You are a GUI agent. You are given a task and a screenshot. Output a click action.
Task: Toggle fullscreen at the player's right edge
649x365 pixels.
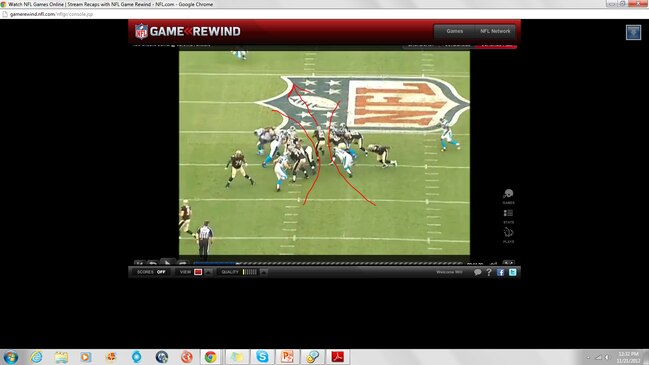click(x=508, y=263)
